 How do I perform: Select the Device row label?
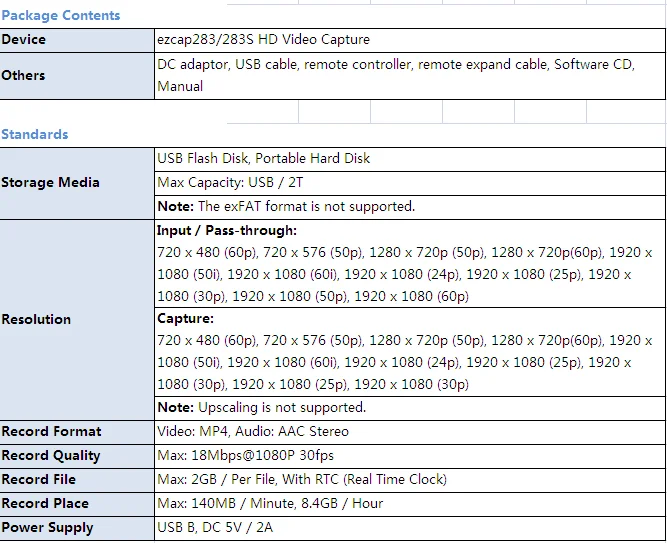click(x=24, y=39)
